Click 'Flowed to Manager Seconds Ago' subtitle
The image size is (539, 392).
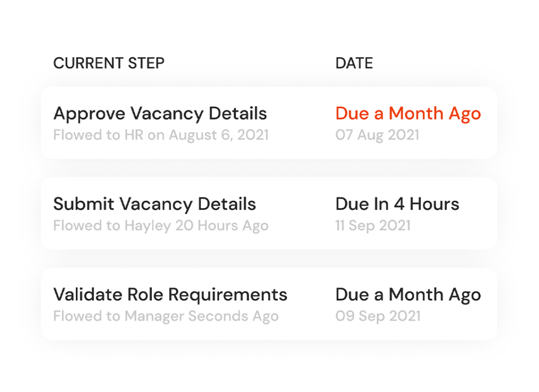(x=166, y=316)
